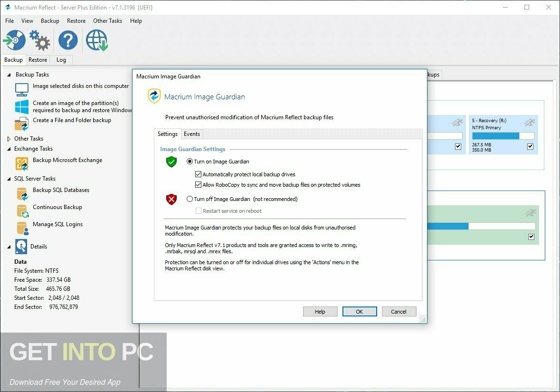The width and height of the screenshot is (560, 392).
Task: Select Turn off Image Guardian radio button
Action: 190,199
